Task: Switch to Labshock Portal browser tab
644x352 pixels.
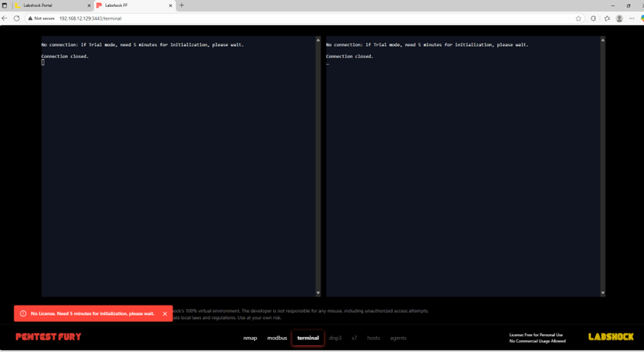Action: click(x=51, y=5)
